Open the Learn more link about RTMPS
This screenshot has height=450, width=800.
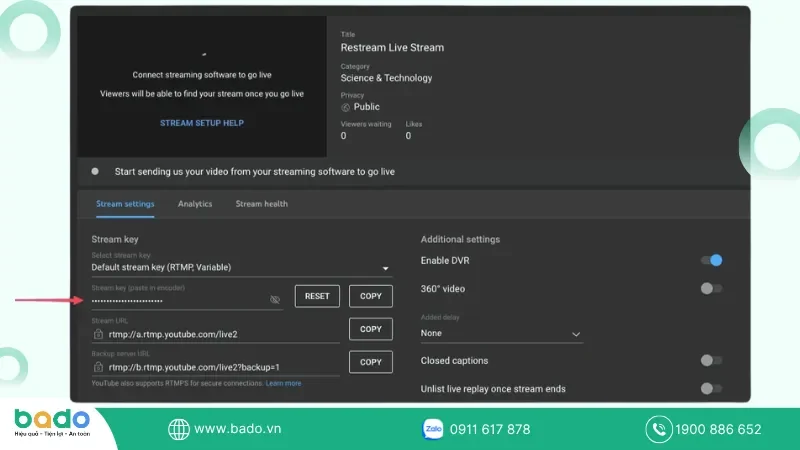tap(284, 383)
